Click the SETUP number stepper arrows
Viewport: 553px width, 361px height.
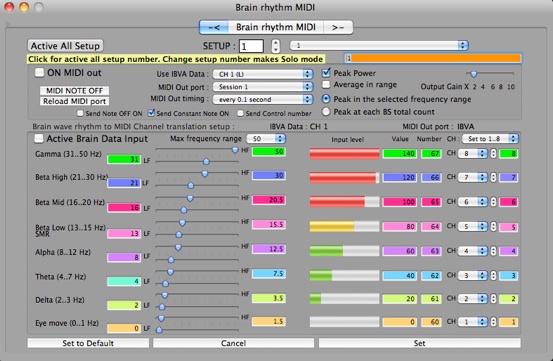click(x=276, y=46)
